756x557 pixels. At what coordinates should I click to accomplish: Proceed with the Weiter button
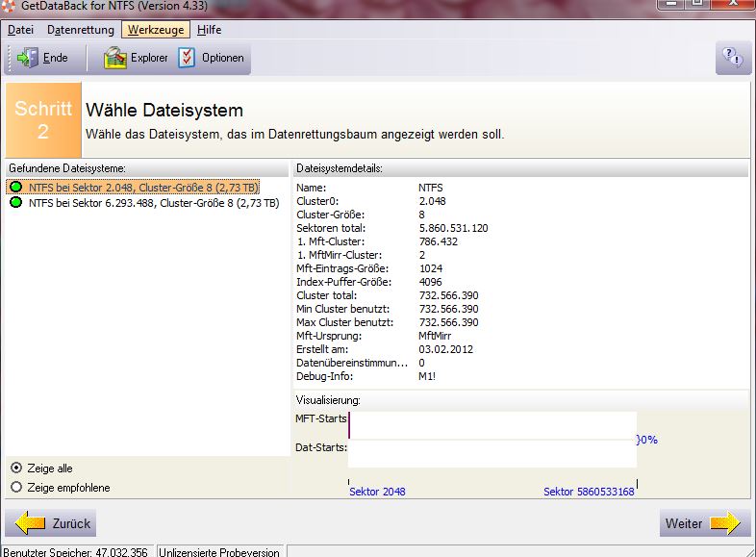click(705, 523)
